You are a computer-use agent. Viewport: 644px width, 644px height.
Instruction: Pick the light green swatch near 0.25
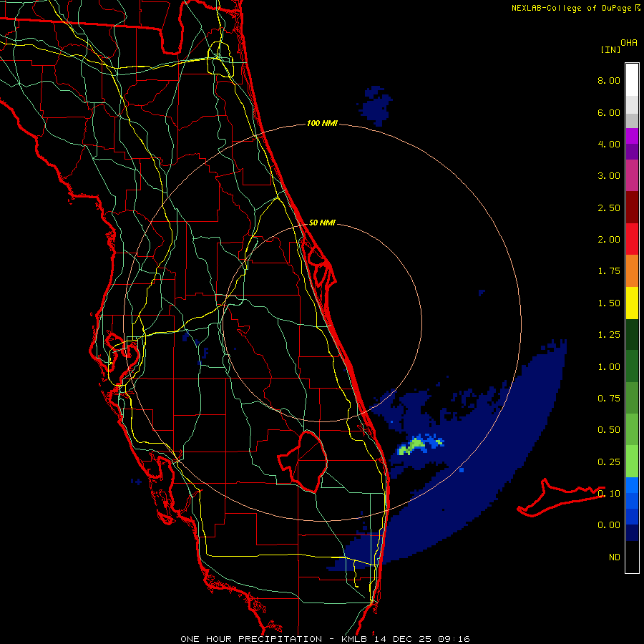[632, 462]
